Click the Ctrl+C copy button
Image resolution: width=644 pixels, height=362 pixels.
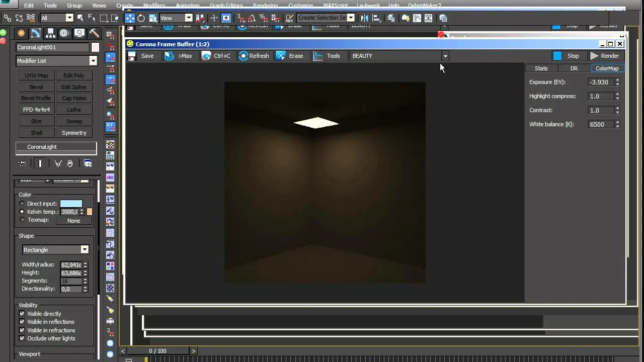click(x=216, y=56)
